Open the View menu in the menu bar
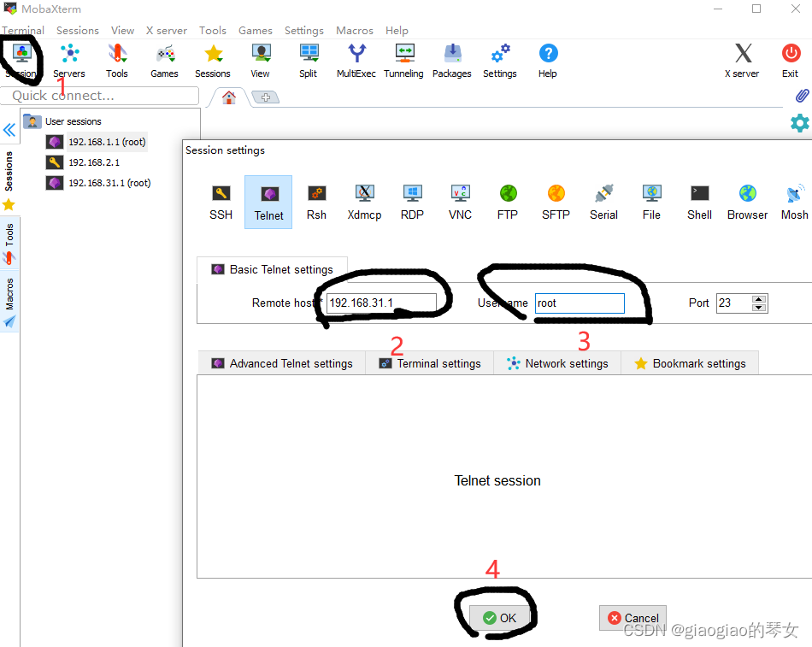This screenshot has width=812, height=647. tap(123, 31)
